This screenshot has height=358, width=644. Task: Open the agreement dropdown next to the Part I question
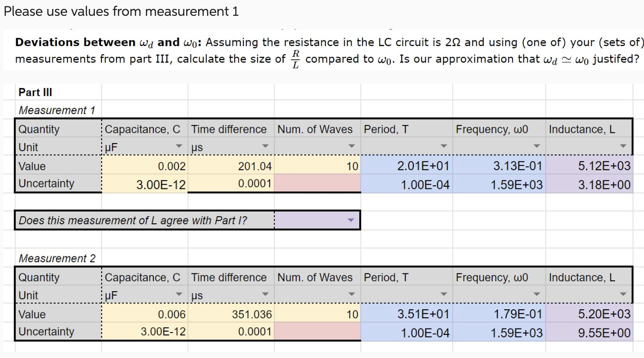[350, 220]
